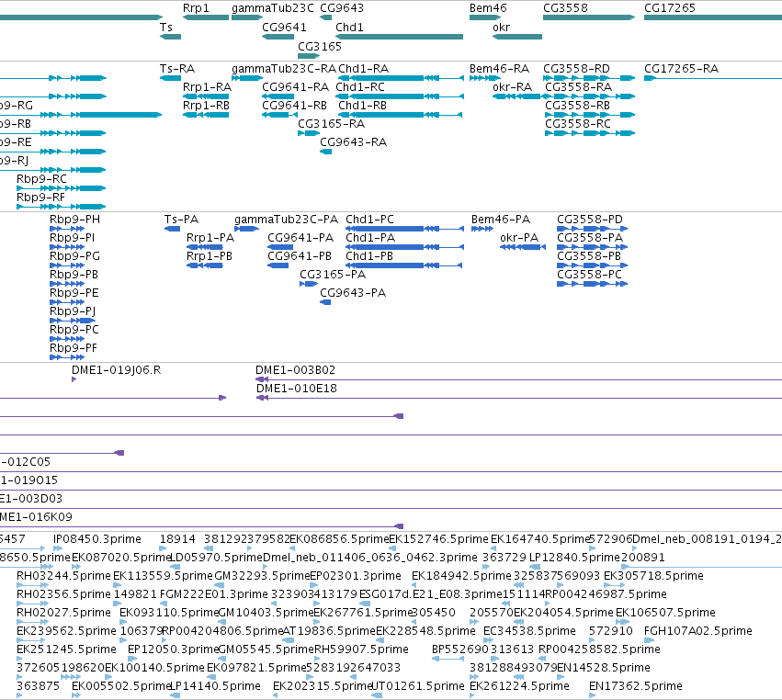782x700 pixels.
Task: Select EST UT01261.5prime label
Action: (418, 686)
